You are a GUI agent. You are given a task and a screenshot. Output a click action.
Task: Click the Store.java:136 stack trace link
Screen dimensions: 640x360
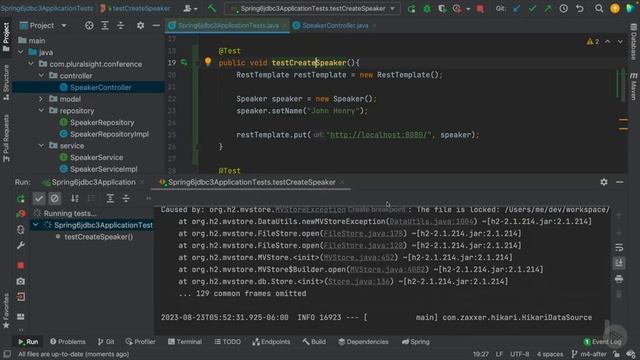pyautogui.click(x=358, y=282)
